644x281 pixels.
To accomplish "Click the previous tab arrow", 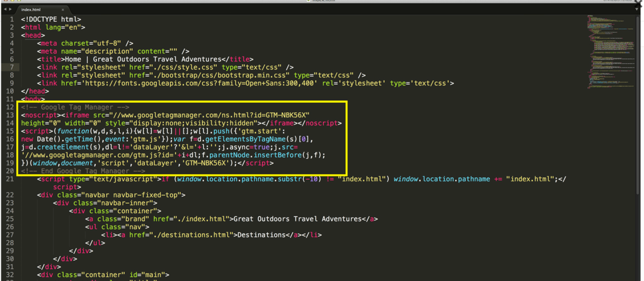I will (x=5, y=9).
